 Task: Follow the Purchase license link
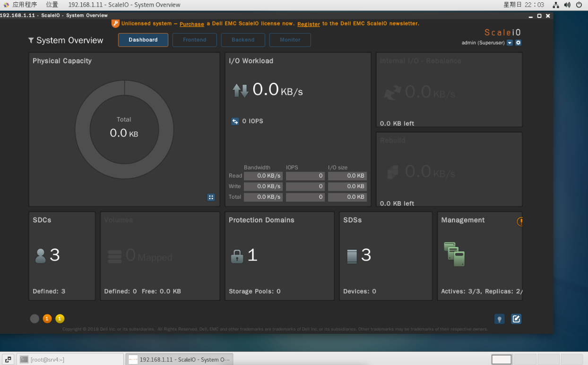(x=192, y=24)
